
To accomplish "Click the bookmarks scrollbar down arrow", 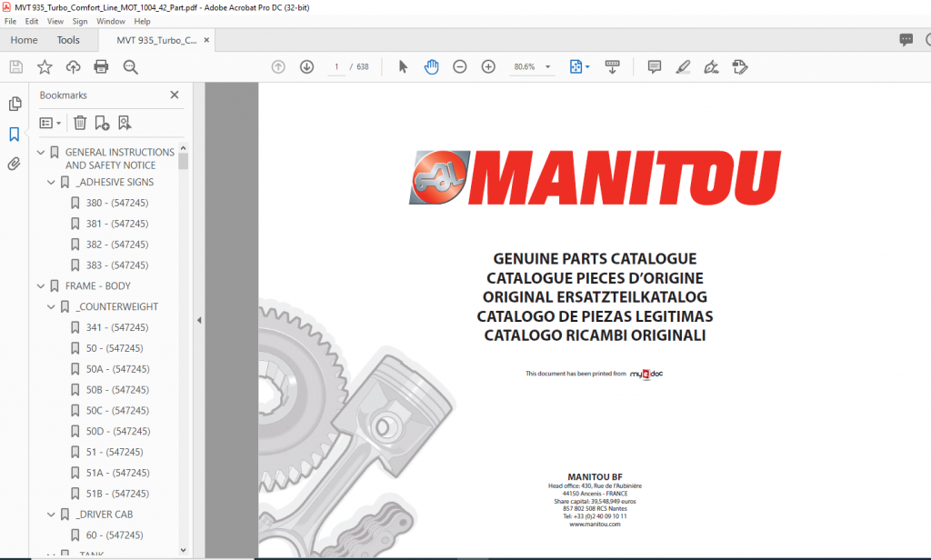I will pyautogui.click(x=183, y=551).
